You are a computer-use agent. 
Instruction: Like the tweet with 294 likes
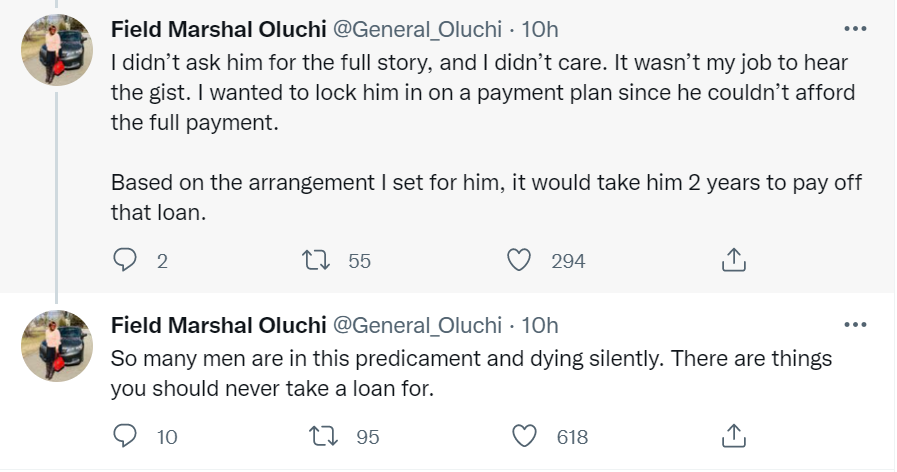coord(519,261)
